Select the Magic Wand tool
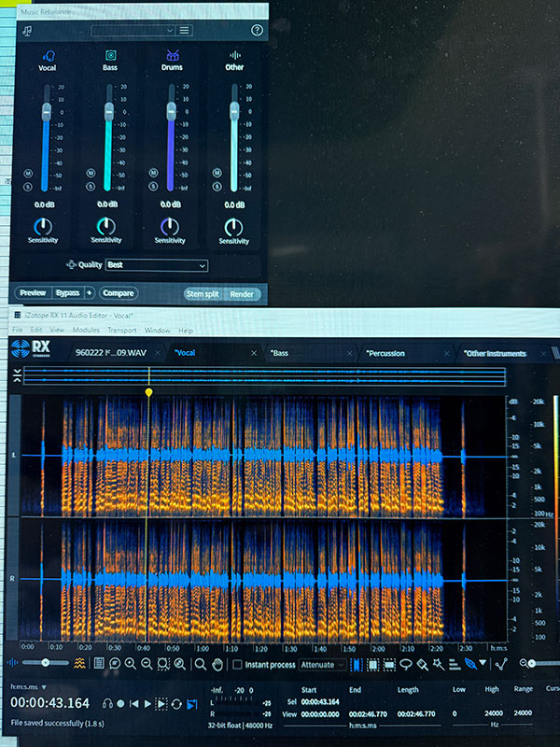The image size is (560, 747). pyautogui.click(x=439, y=665)
